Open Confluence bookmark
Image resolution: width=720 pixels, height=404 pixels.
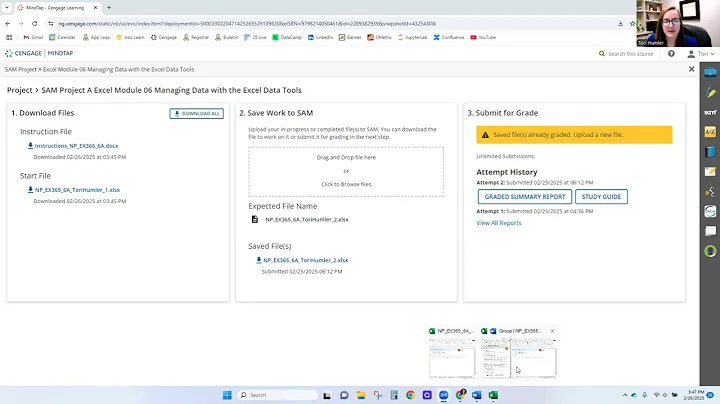coord(449,37)
